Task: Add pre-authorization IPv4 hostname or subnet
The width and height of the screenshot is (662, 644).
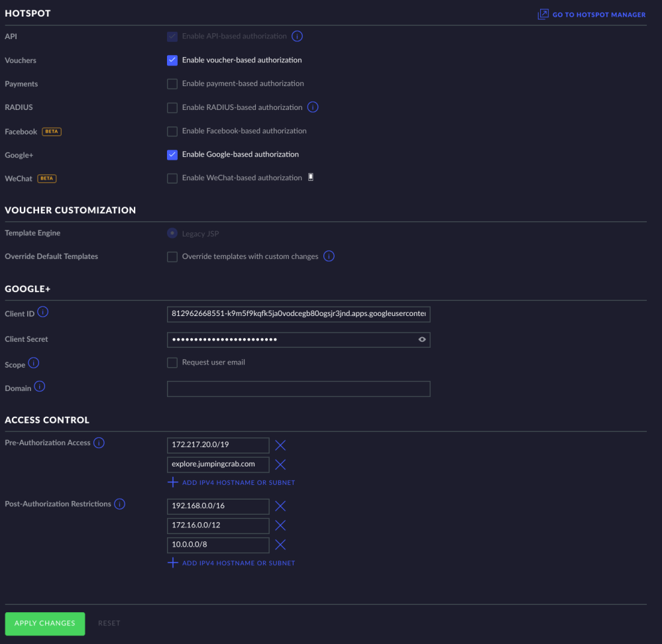Action: (232, 483)
